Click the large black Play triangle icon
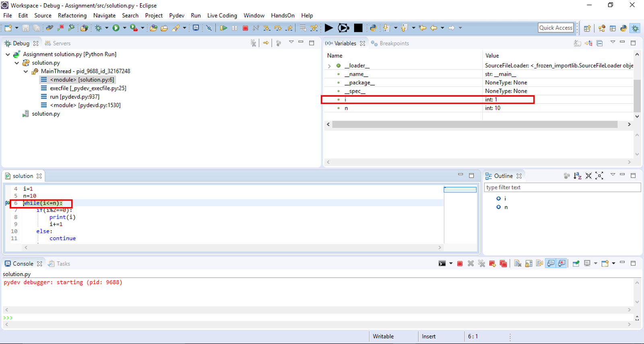Image resolution: width=644 pixels, height=344 pixels. click(x=329, y=28)
